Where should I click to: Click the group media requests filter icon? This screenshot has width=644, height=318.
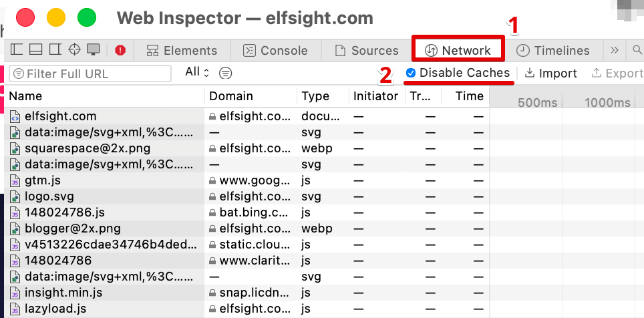tap(226, 73)
